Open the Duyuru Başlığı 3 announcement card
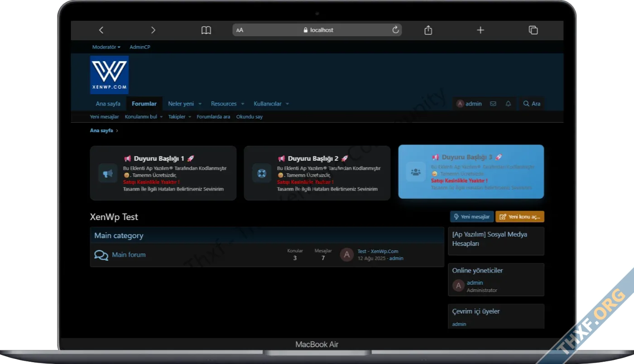Image resolution: width=634 pixels, height=364 pixels. pos(471,172)
